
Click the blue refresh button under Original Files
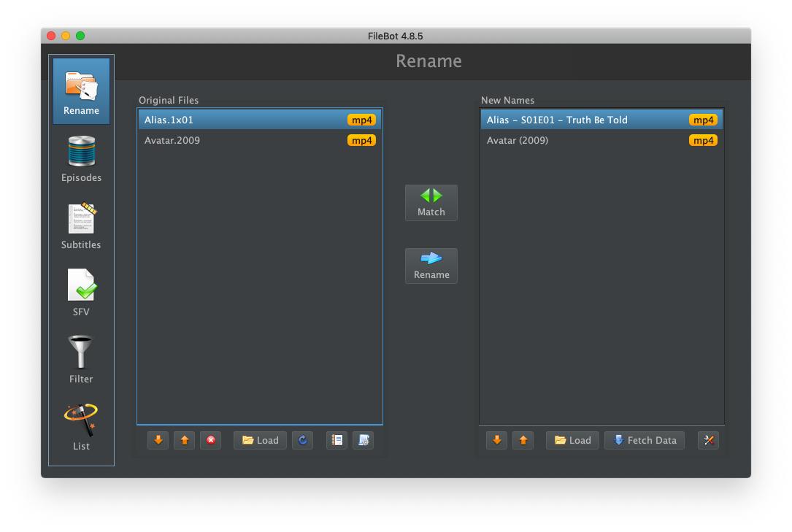[x=302, y=440]
